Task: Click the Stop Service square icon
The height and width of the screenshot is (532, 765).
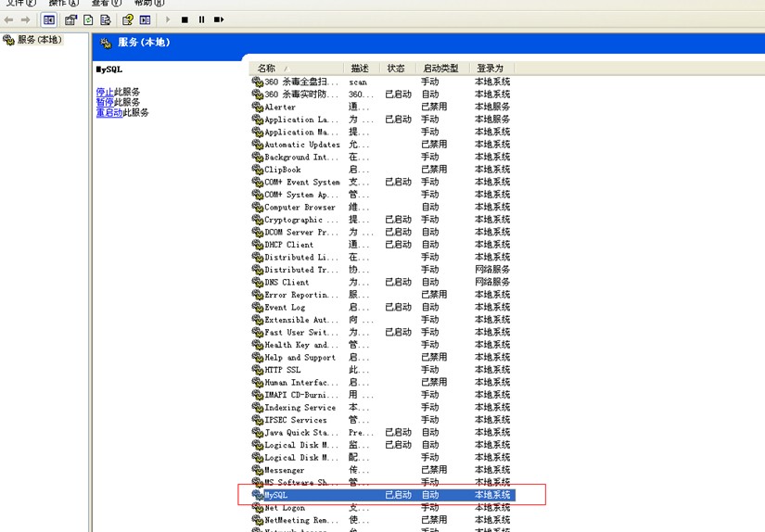Action: click(x=185, y=20)
